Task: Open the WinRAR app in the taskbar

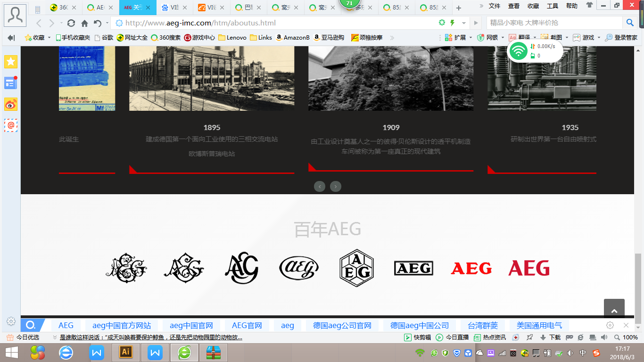Action: tap(214, 352)
